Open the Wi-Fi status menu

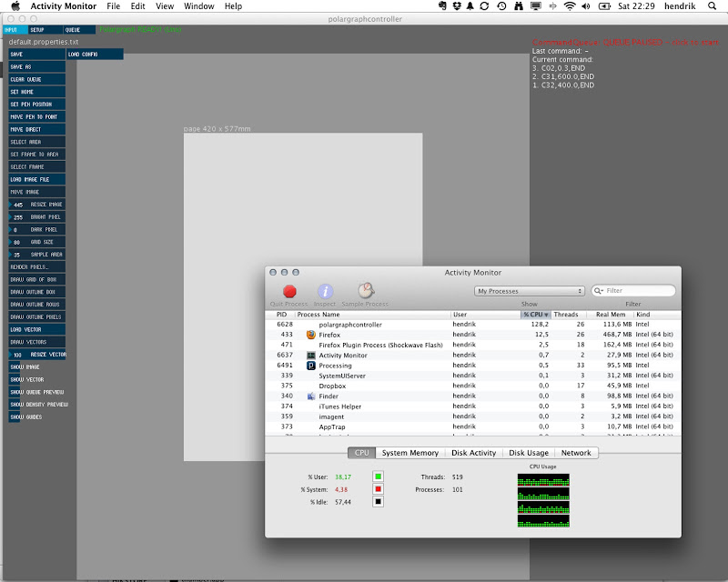click(x=570, y=6)
